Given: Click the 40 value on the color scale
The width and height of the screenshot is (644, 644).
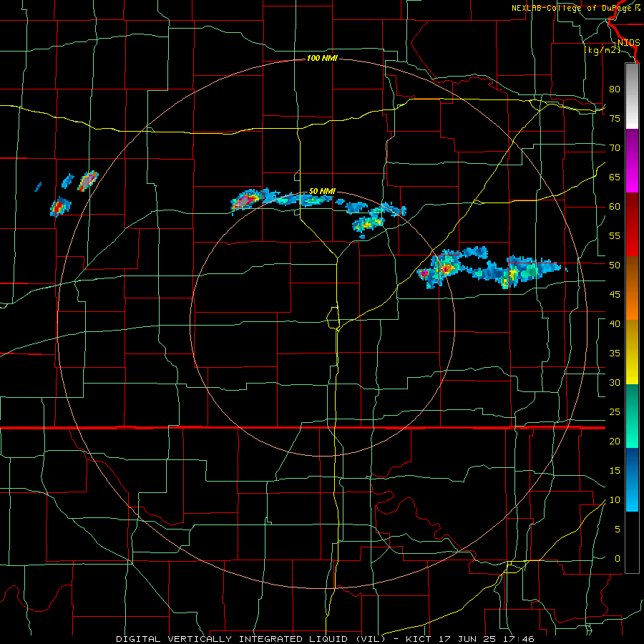Looking at the screenshot, I should click(615, 323).
